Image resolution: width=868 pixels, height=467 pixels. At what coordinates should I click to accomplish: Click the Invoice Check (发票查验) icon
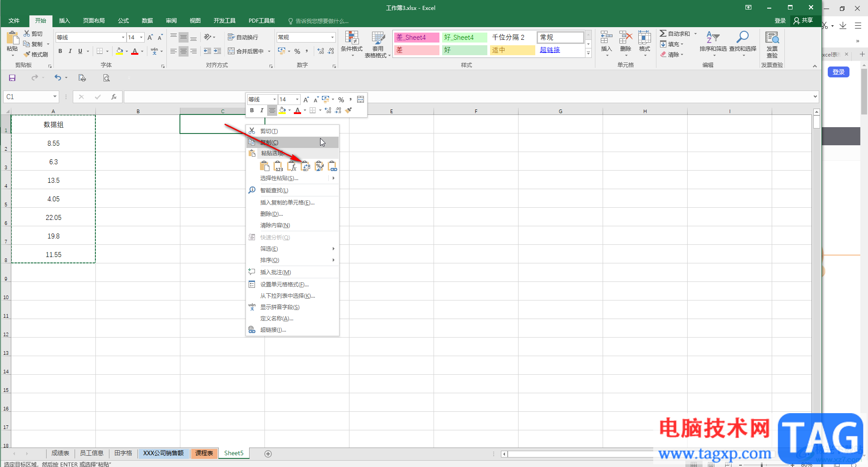click(772, 44)
